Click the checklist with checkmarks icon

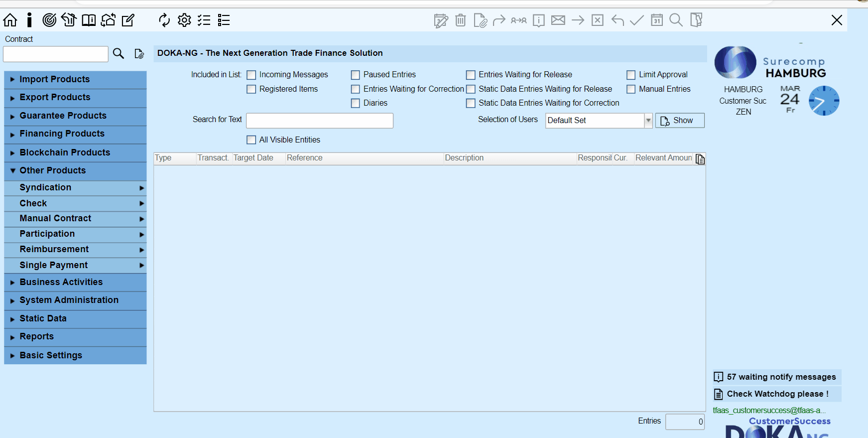[204, 20]
